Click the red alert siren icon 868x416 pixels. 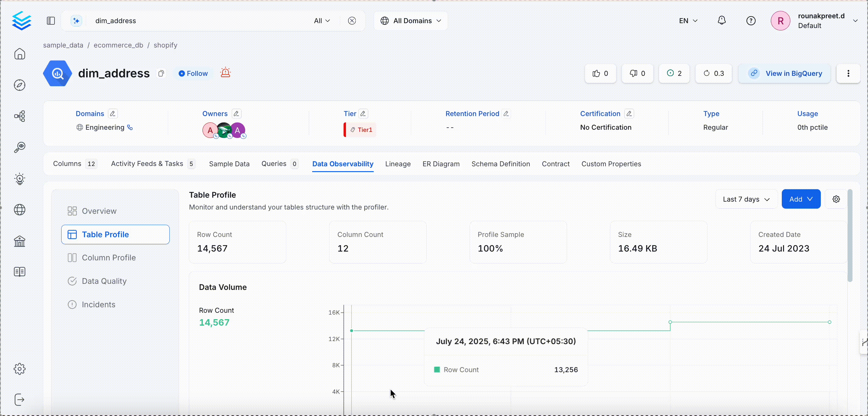tap(225, 73)
